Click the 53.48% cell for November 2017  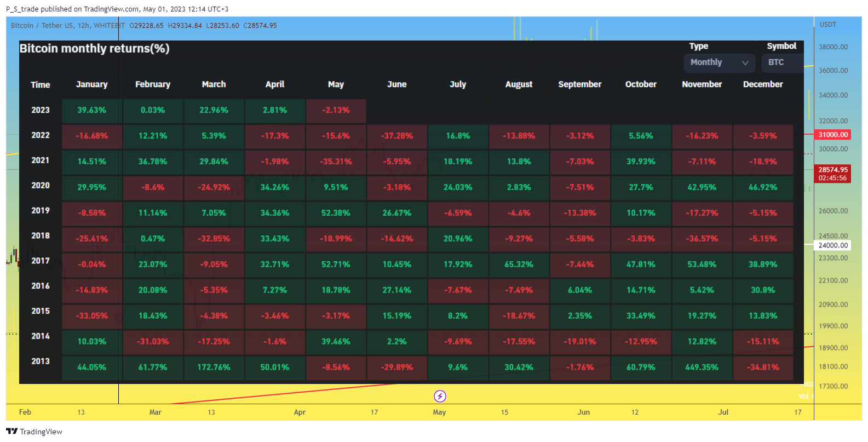(702, 265)
